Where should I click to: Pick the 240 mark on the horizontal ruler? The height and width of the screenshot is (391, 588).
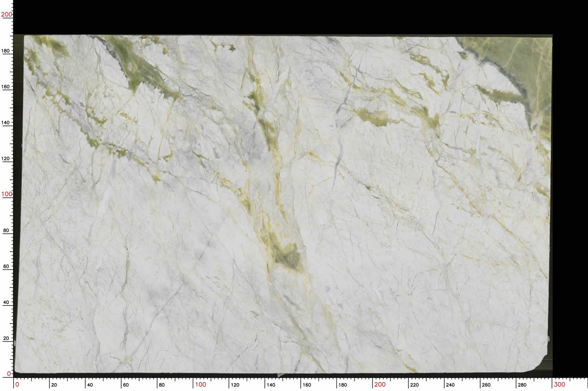450,385
